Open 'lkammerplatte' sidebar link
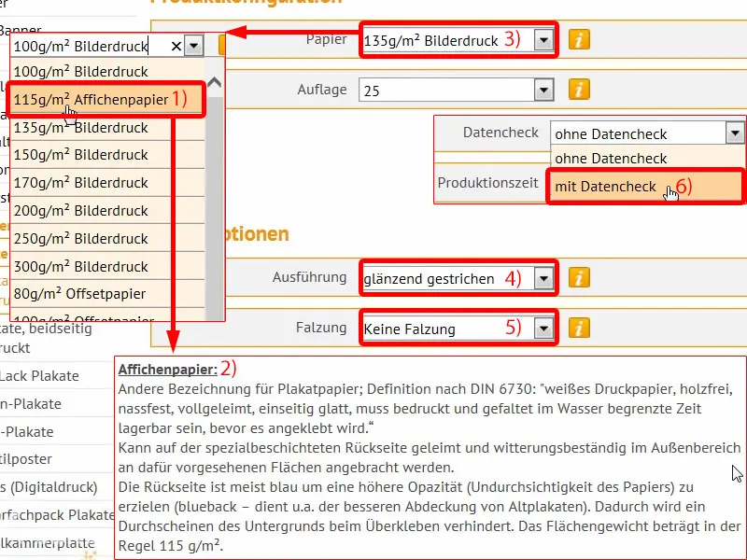747x560 pixels. tap(48, 543)
